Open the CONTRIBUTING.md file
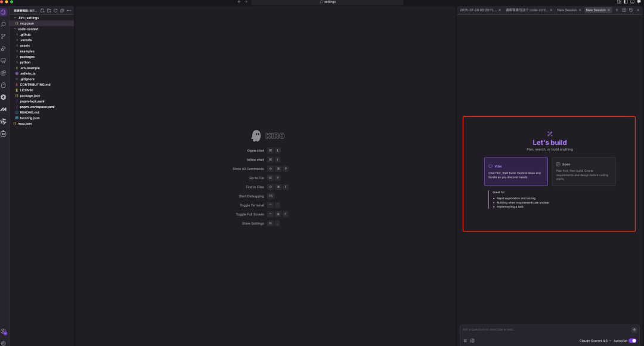644x346 pixels. click(41, 85)
